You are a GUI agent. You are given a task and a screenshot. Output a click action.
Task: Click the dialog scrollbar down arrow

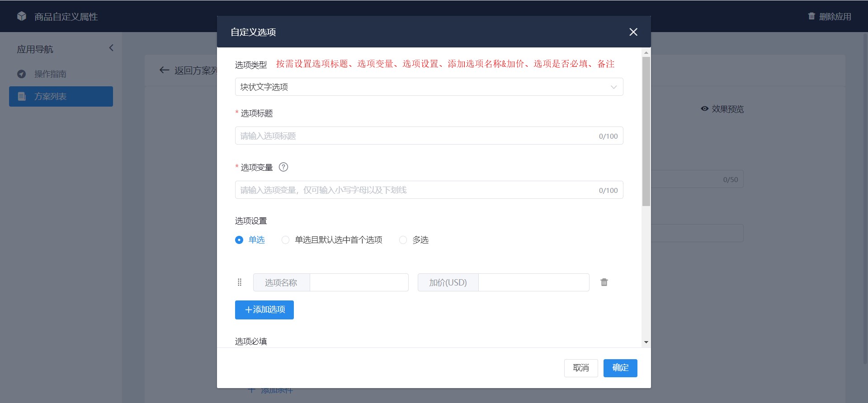pos(646,342)
